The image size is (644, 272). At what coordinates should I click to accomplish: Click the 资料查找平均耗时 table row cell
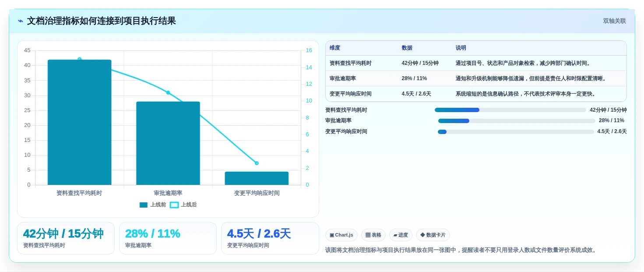tap(351, 63)
